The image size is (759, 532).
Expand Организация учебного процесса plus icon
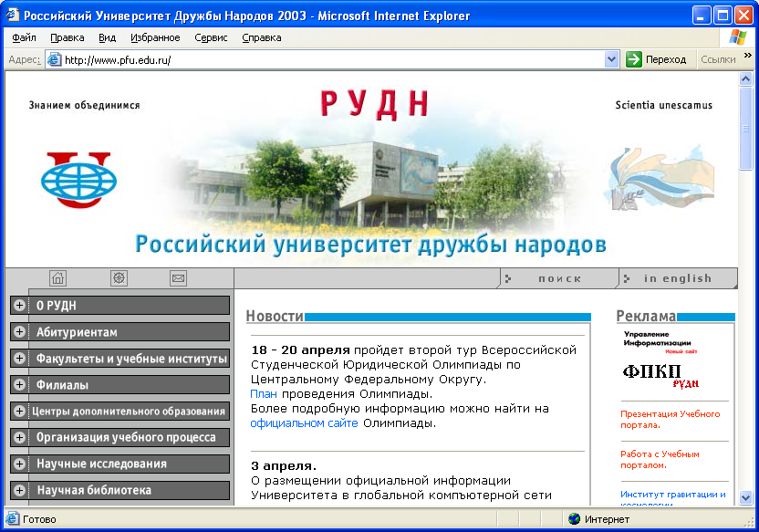pos(19,438)
